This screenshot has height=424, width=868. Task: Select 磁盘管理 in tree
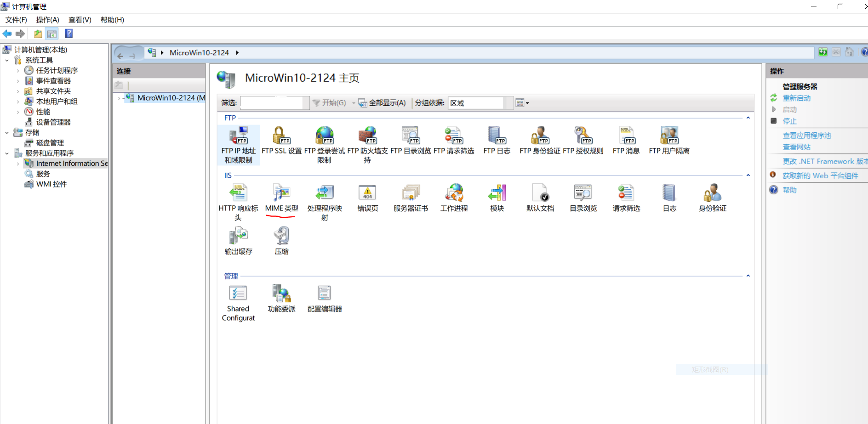[50, 143]
